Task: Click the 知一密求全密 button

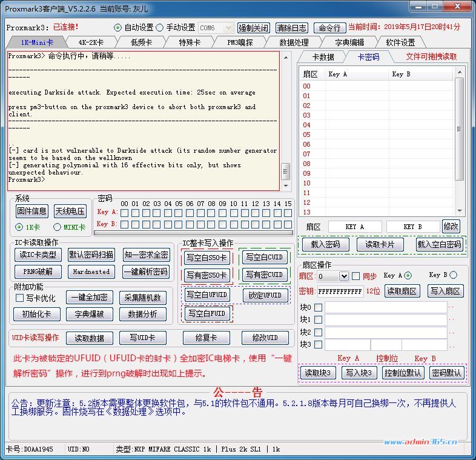Action: (146, 255)
